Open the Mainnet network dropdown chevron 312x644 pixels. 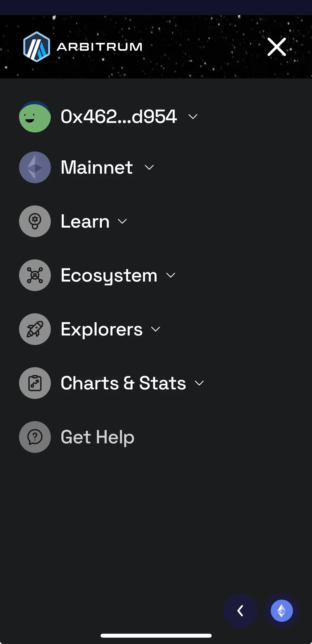(x=149, y=167)
